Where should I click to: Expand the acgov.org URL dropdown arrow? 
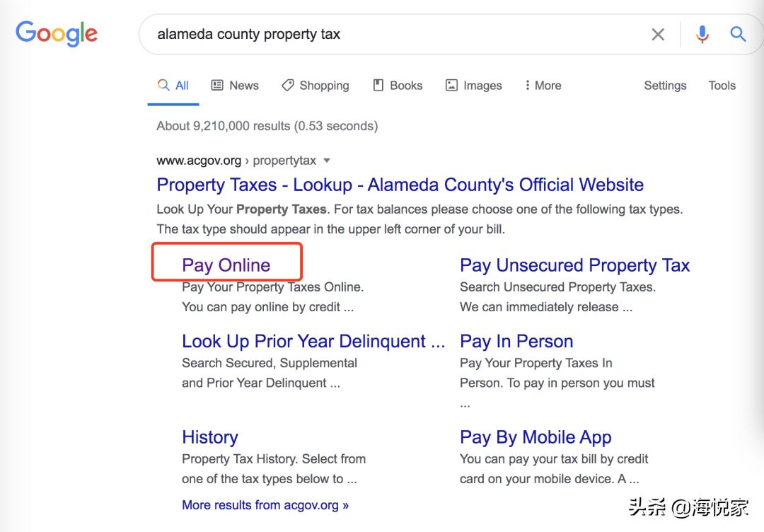click(x=327, y=161)
